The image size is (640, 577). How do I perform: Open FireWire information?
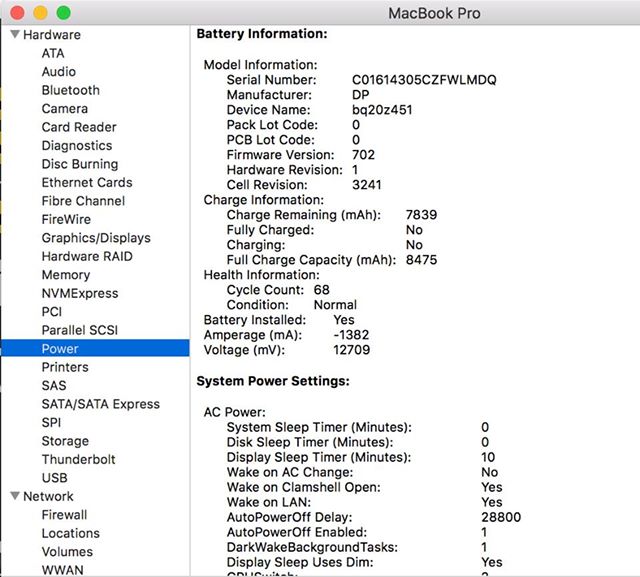[66, 219]
